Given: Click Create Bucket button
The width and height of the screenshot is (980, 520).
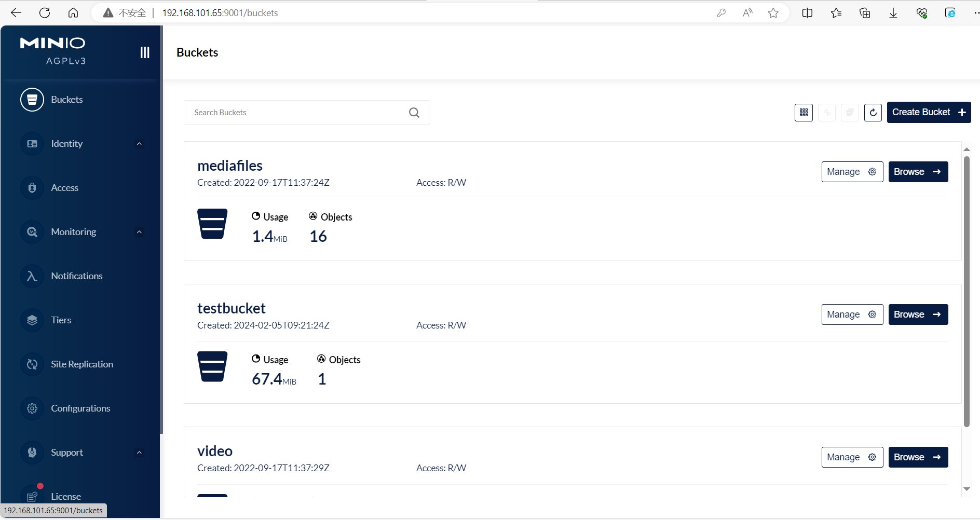Looking at the screenshot, I should pyautogui.click(x=929, y=113).
